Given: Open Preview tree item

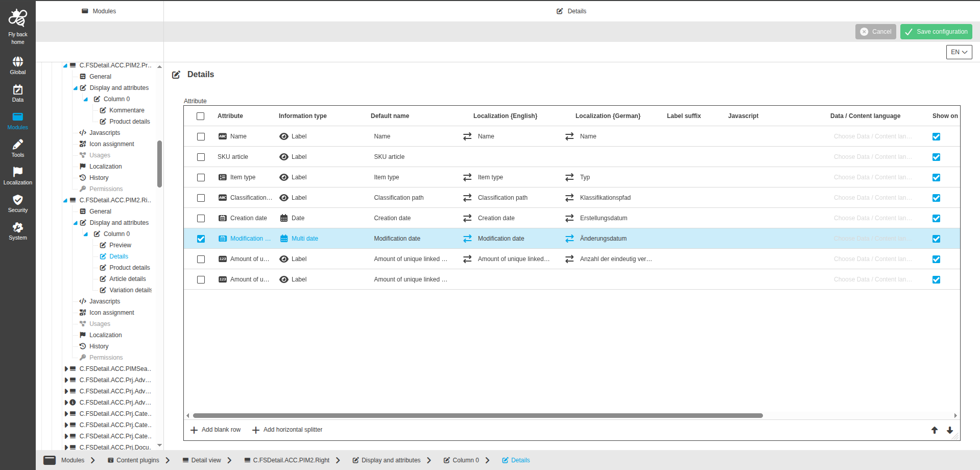Looking at the screenshot, I should (115, 245).
